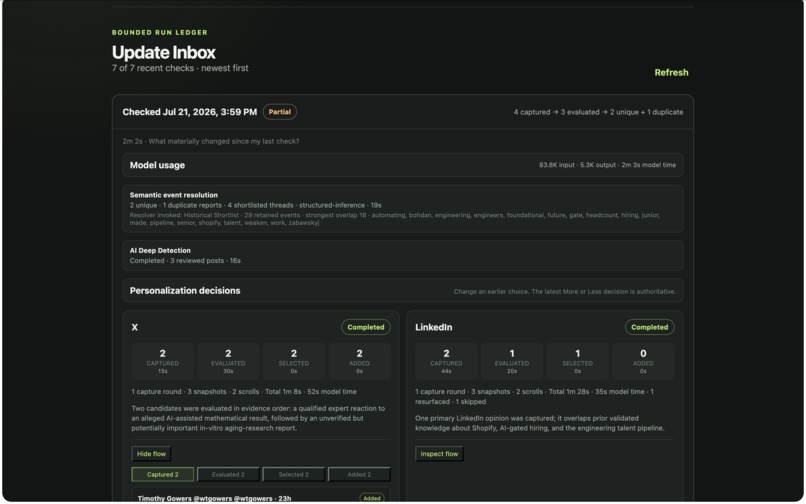Viewport: 806px width, 504px height.
Task: Click "Checked Jul 21, 2026, 3:59 PM" header
Action: (x=190, y=112)
